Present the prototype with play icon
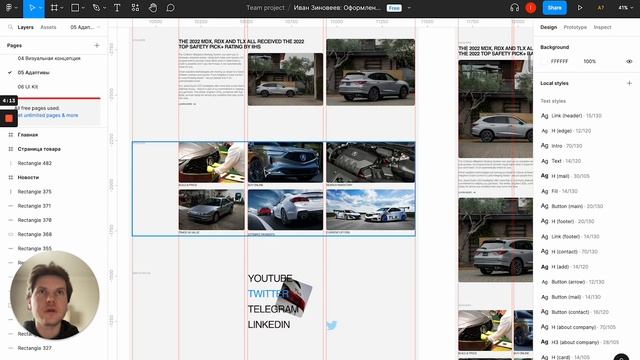The height and width of the screenshot is (360, 640). tap(580, 8)
